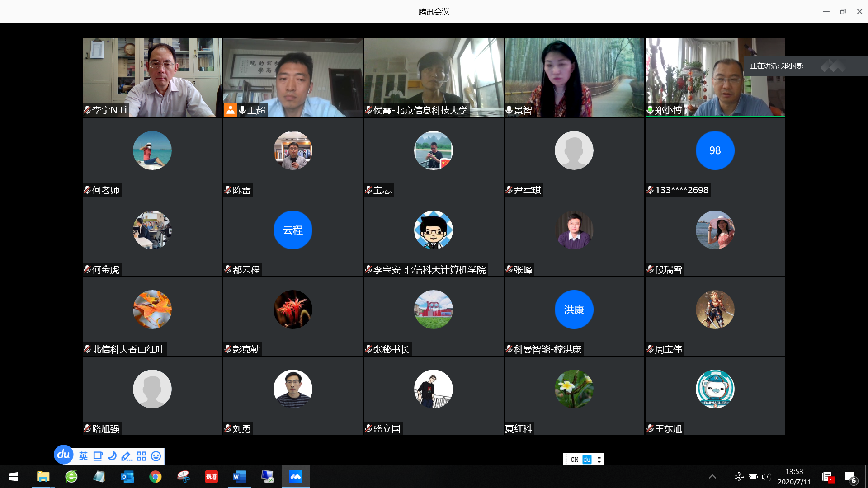Click the Baidu input du logo
The height and width of the screenshot is (488, 868).
click(x=63, y=455)
